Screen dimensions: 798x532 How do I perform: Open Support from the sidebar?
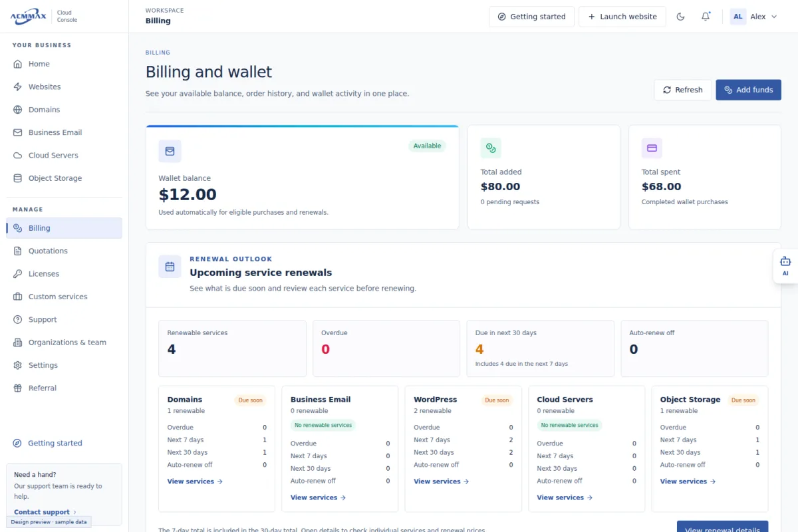64,320
